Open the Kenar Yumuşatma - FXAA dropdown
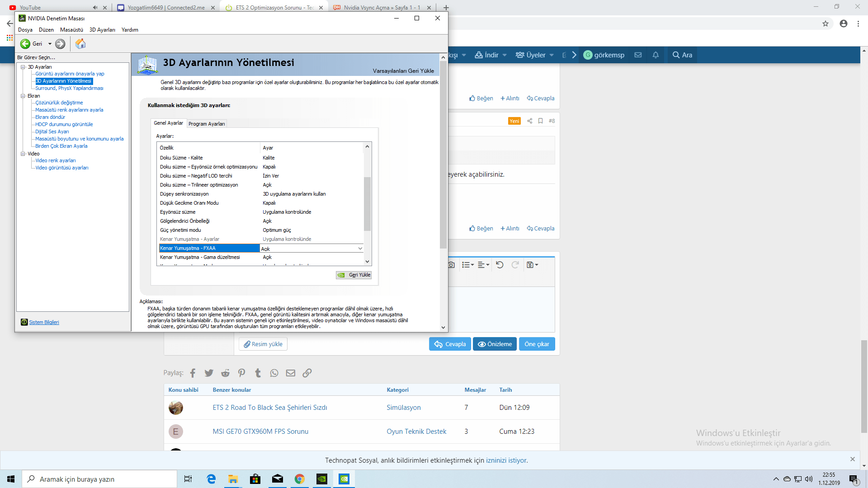The width and height of the screenshot is (868, 488). coord(360,248)
